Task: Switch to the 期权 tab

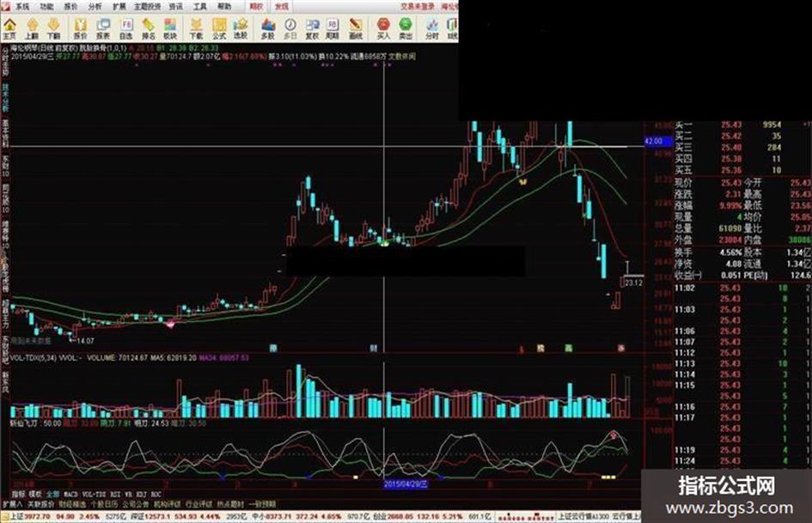Action: pyautogui.click(x=256, y=7)
